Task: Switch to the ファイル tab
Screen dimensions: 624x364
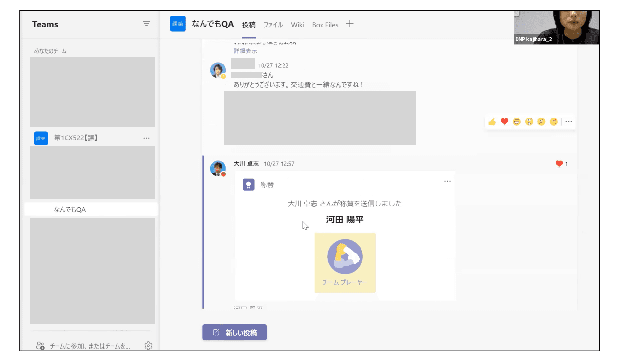Action: pyautogui.click(x=273, y=25)
